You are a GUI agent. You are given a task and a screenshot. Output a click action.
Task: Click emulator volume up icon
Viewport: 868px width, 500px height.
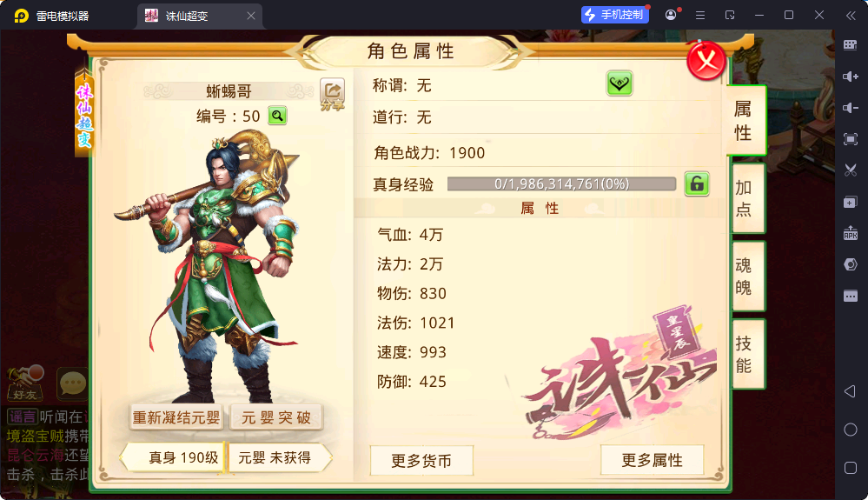851,77
